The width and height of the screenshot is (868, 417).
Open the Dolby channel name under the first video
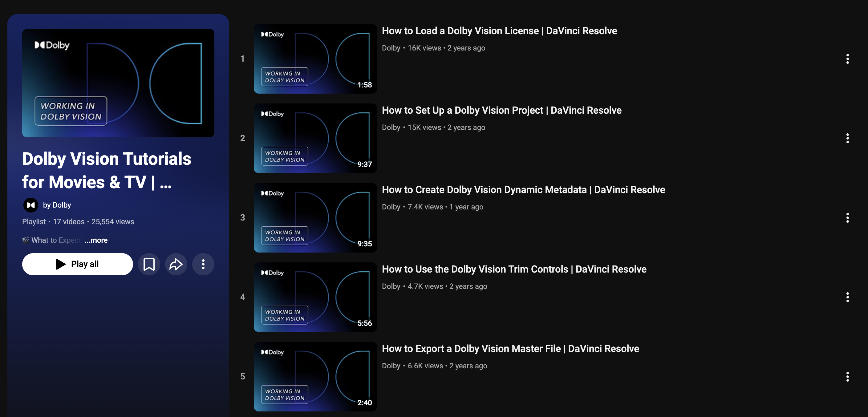click(391, 48)
